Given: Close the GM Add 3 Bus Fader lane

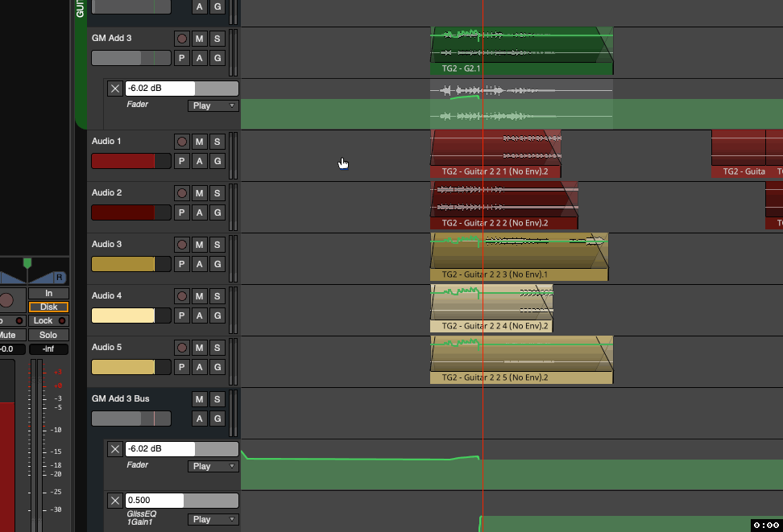Looking at the screenshot, I should 115,449.
